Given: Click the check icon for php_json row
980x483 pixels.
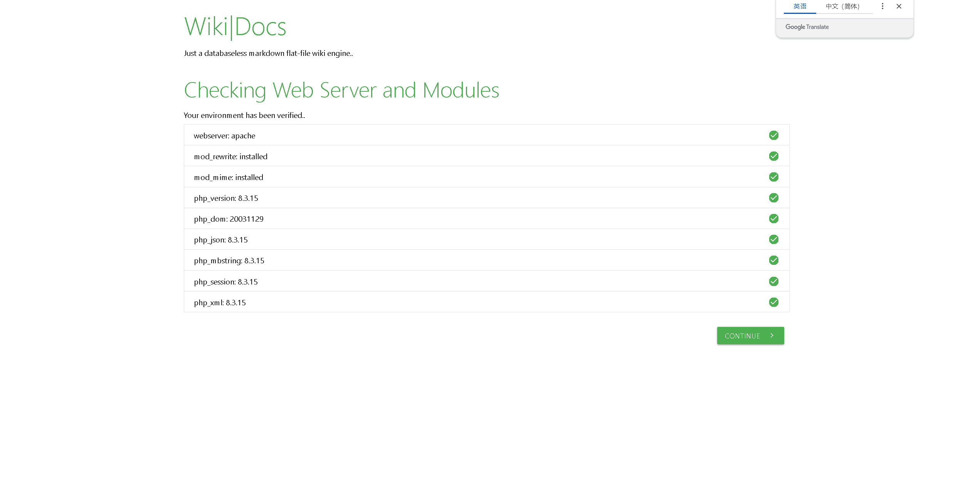Looking at the screenshot, I should tap(773, 239).
